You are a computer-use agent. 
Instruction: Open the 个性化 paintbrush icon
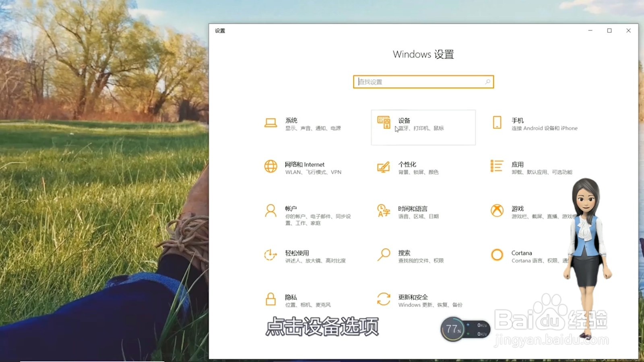pos(384,167)
